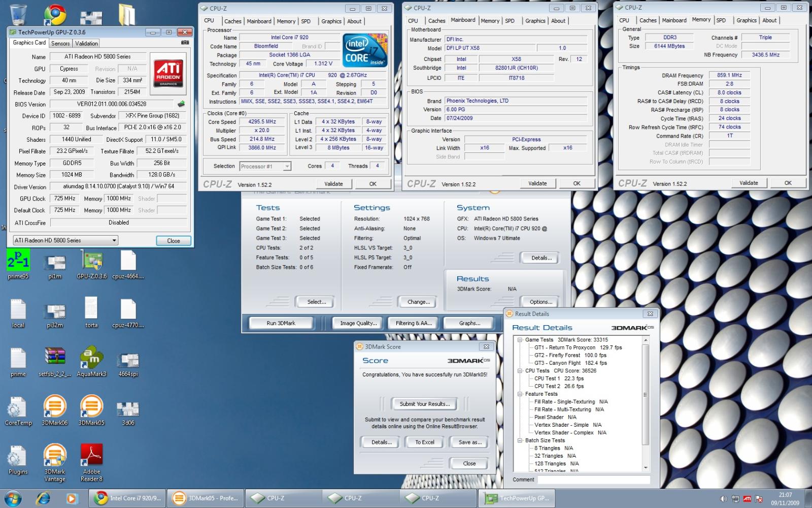The height and width of the screenshot is (508, 812).
Task: Click Options button under Results
Action: [541, 302]
